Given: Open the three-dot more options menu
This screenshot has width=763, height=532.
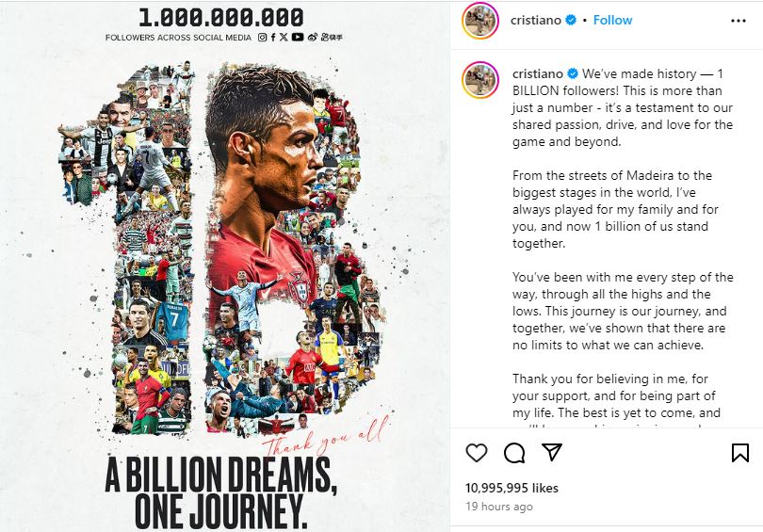Looking at the screenshot, I should click(739, 21).
